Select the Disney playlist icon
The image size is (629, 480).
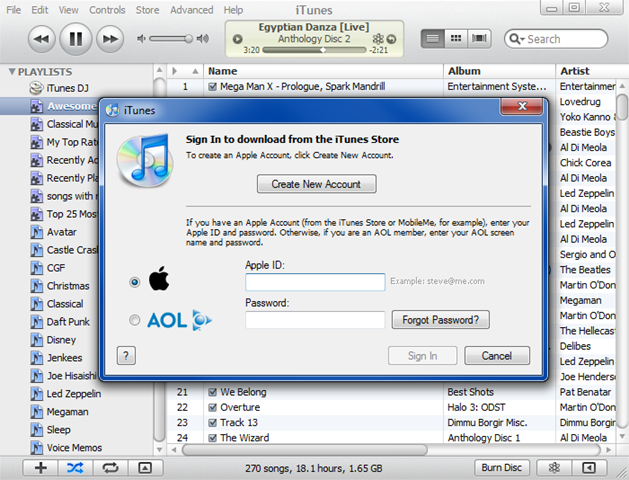tap(37, 340)
